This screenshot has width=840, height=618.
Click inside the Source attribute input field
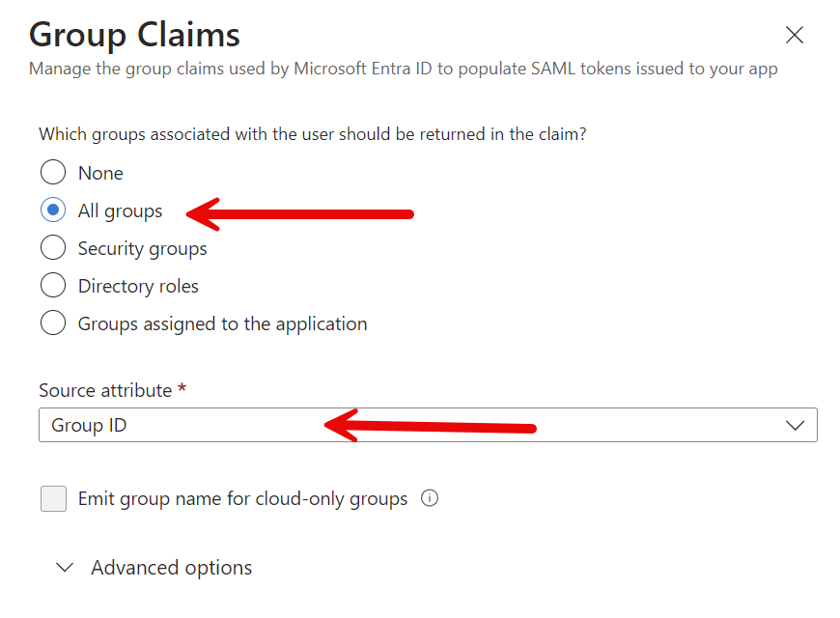[386, 425]
